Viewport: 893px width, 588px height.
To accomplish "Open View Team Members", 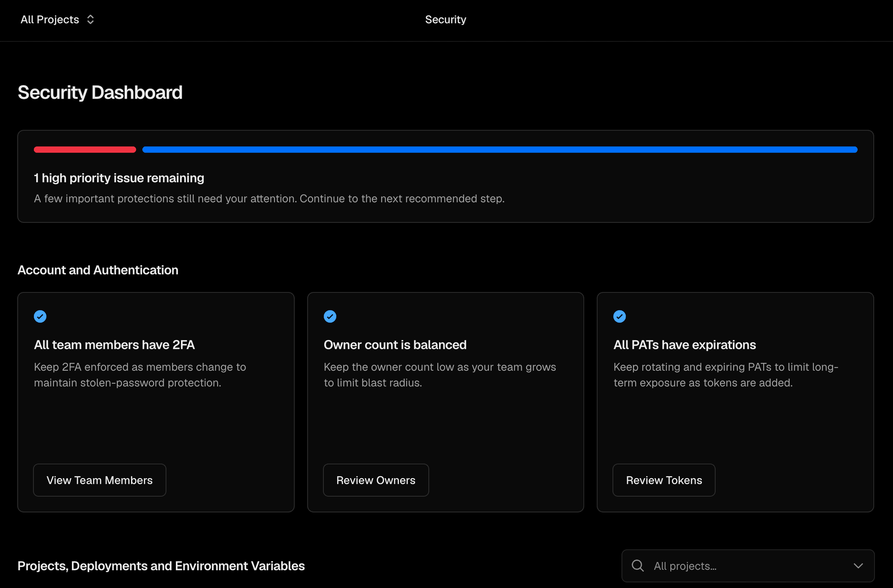I will 100,480.
